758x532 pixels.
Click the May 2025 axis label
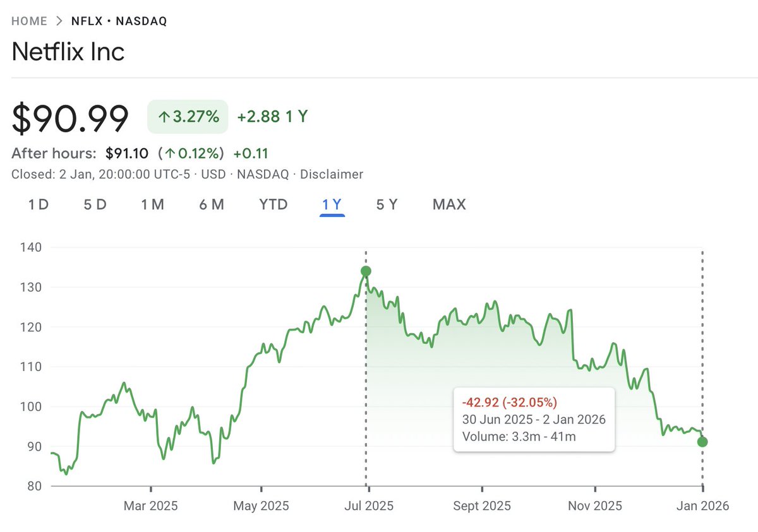[x=261, y=506]
